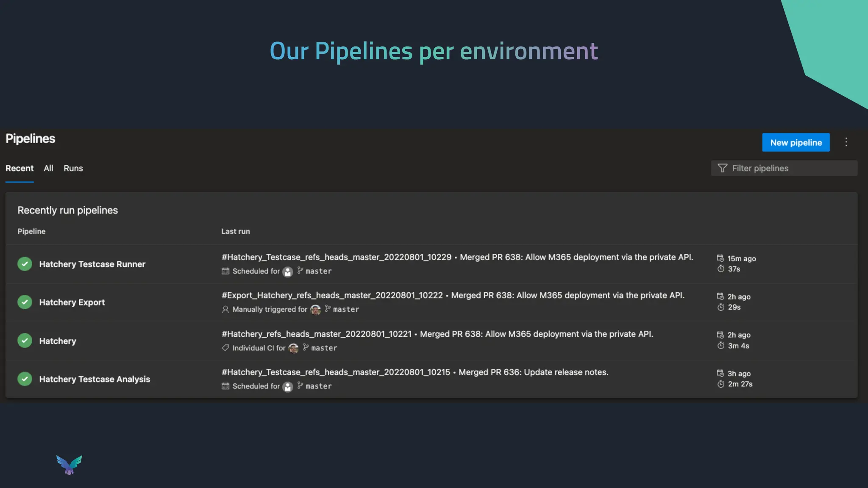Select the Recent tab
This screenshot has height=488, width=868.
coord(19,168)
